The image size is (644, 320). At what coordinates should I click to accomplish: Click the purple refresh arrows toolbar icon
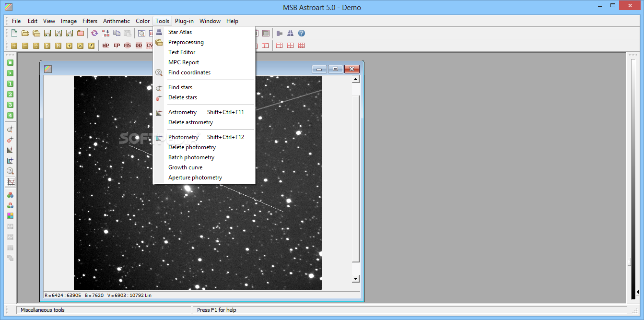coord(94,33)
